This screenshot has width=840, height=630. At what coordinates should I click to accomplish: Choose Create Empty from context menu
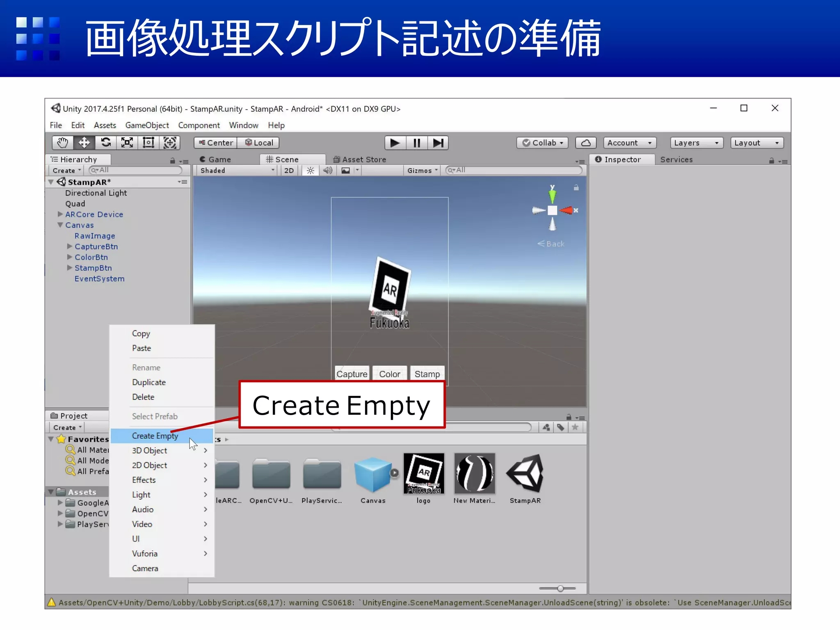pos(162,436)
